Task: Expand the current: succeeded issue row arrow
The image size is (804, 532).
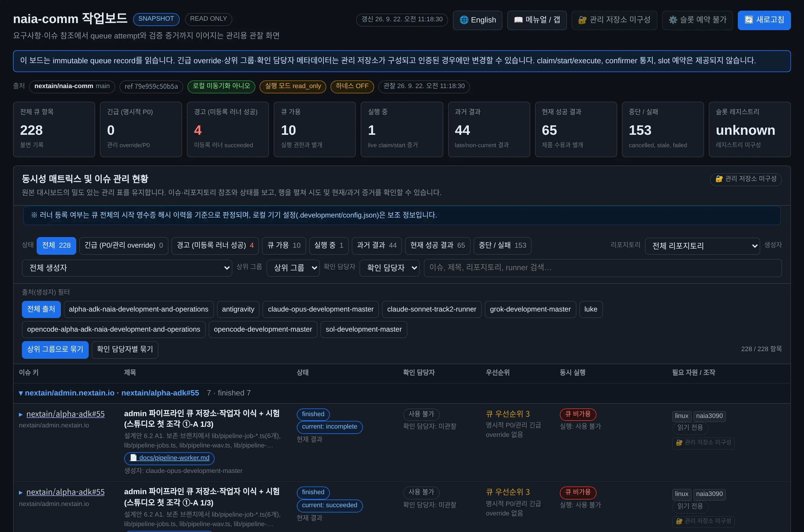Action: pyautogui.click(x=21, y=493)
